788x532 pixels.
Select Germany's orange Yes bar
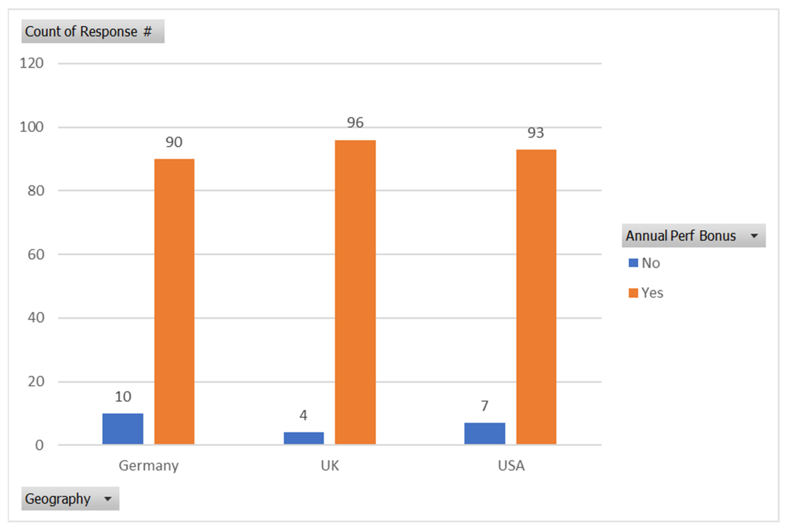click(174, 301)
